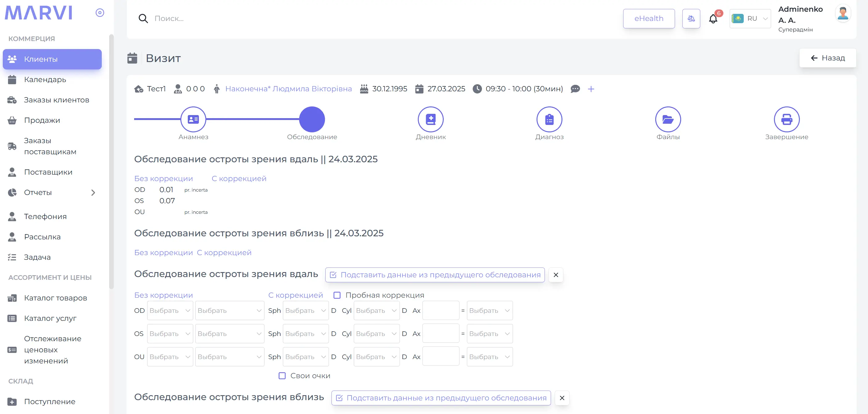868x414 pixels.
Task: Expand the Отчеты submenu chevron
Action: [x=93, y=193]
